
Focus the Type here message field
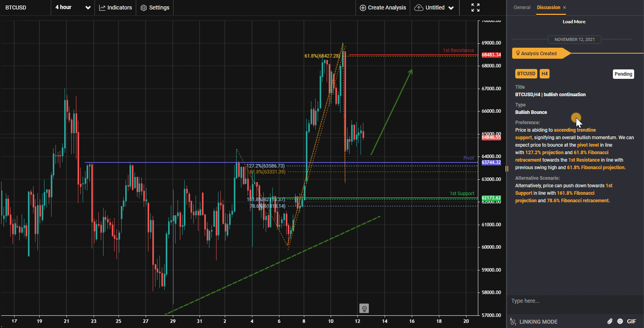click(x=575, y=301)
